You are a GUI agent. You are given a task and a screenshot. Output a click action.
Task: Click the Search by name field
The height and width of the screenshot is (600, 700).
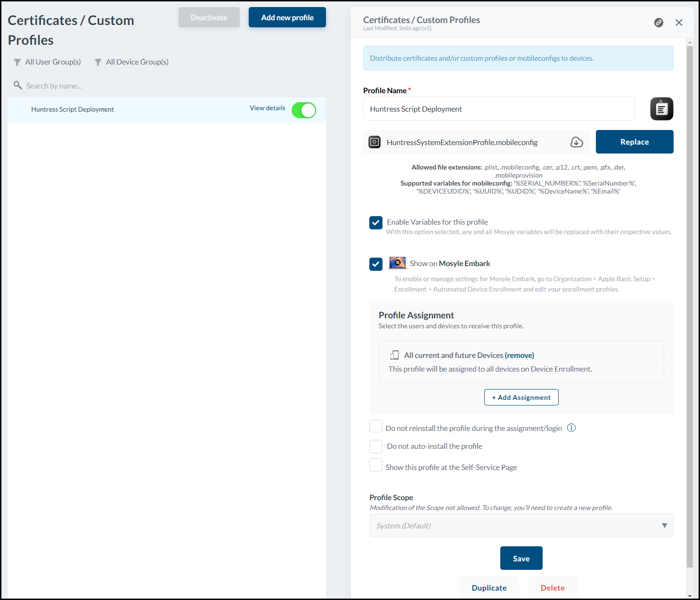[54, 86]
